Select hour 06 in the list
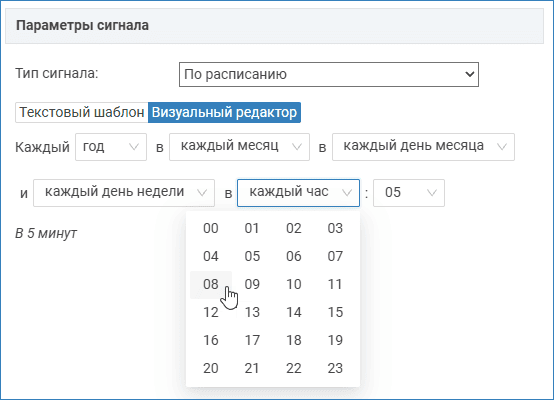This screenshot has height=400, width=554. pyautogui.click(x=294, y=257)
